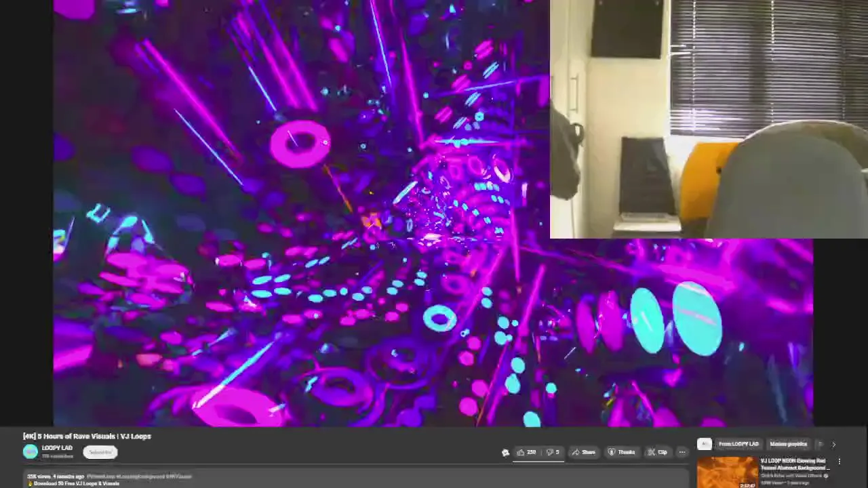Screen dimensions: 868x488
Task: Expand the video description views line
Action: (56, 476)
